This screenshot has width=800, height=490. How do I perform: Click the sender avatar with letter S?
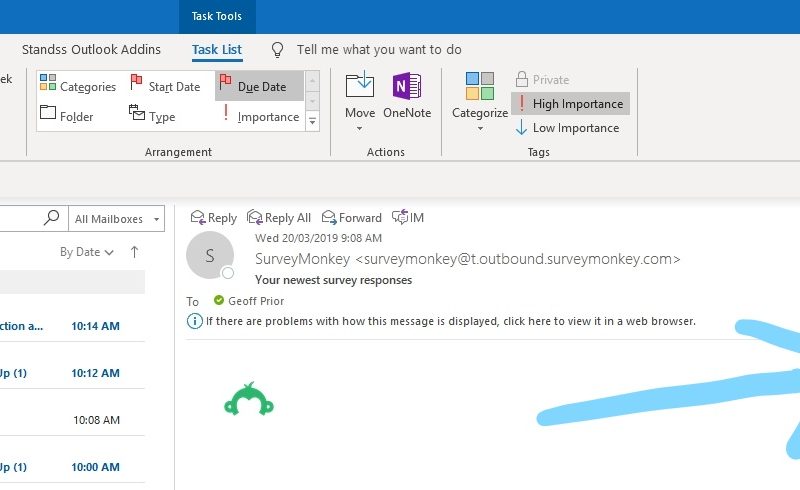tap(210, 255)
